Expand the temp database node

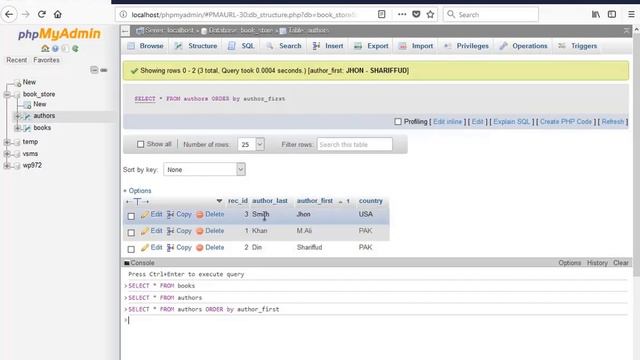[7, 142]
